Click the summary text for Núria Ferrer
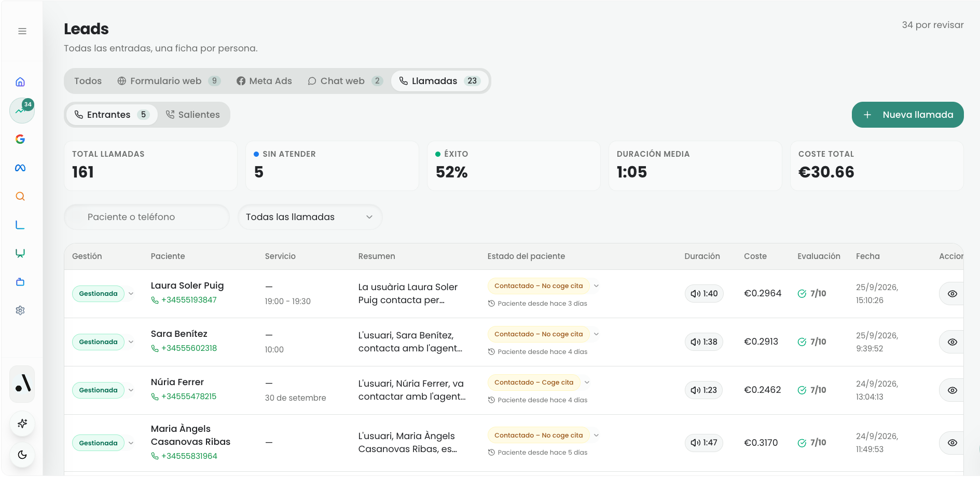 (x=412, y=390)
